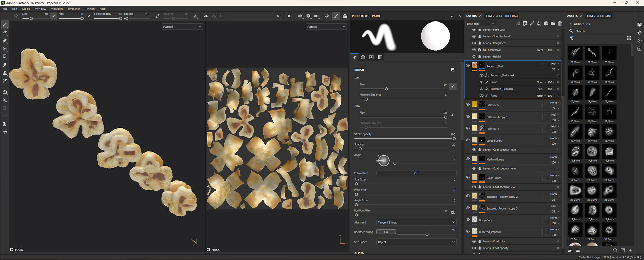Expand the All libraries tree
Image resolution: width=644 pixels, height=260 pixels.
pyautogui.click(x=570, y=24)
